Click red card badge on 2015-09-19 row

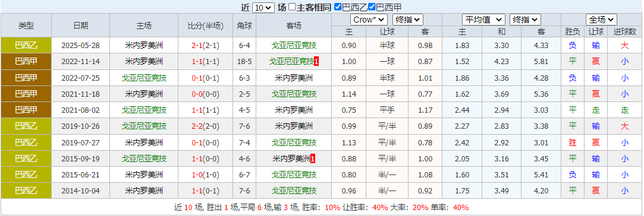[313, 158]
